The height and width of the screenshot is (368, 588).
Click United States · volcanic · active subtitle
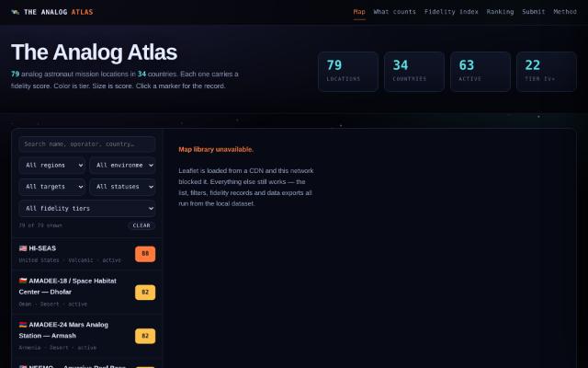coord(70,260)
